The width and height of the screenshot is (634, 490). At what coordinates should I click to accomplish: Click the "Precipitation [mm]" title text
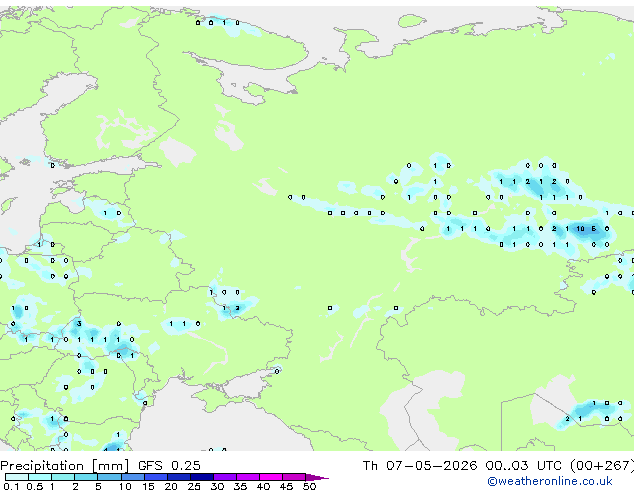tap(65, 466)
